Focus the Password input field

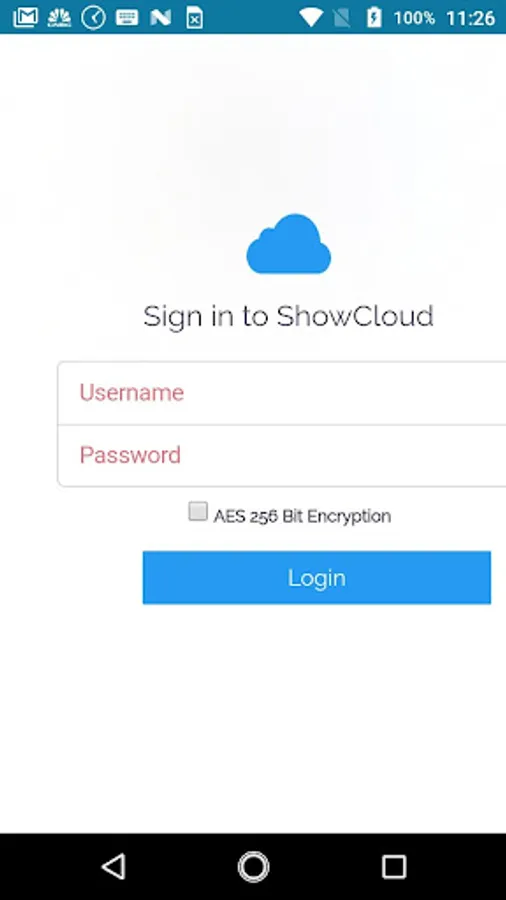282,456
